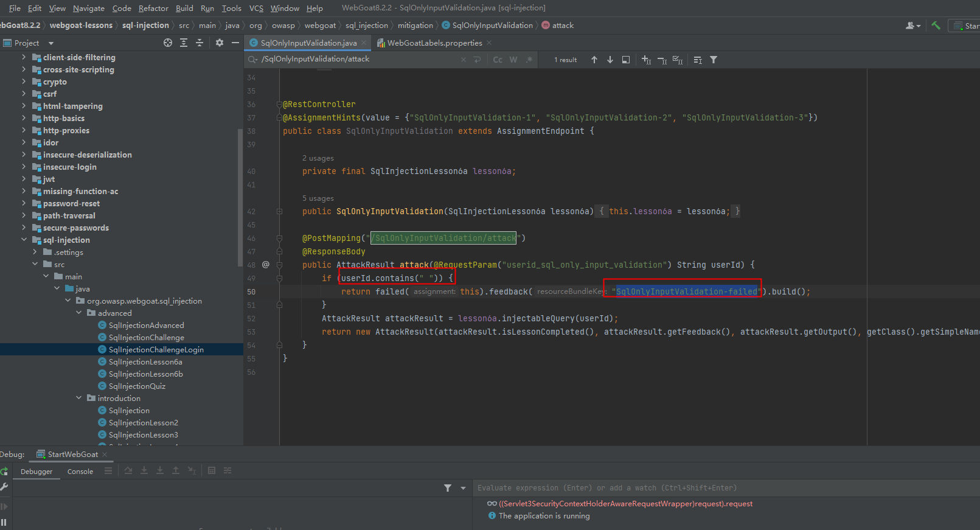
Task: Click Step Out debug icon
Action: (x=176, y=470)
